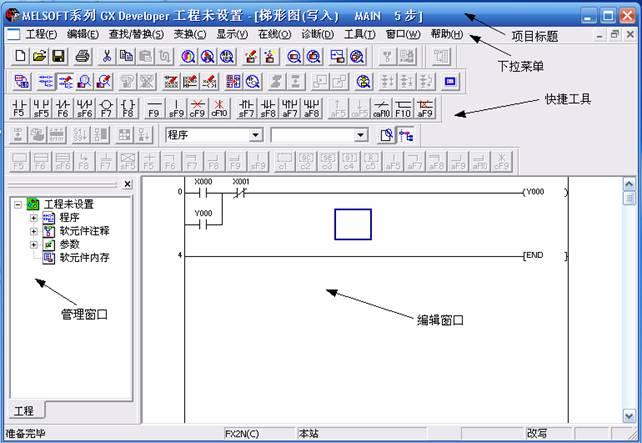Open the 显示(V) menu

[232, 34]
